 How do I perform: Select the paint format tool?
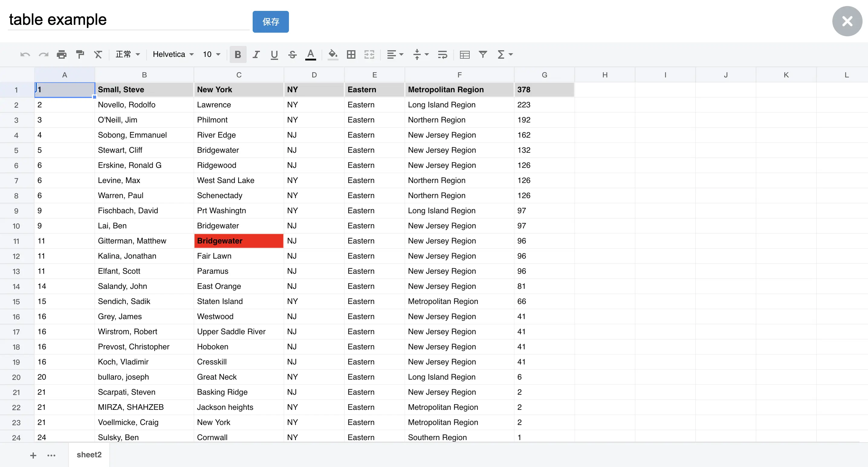tap(80, 55)
